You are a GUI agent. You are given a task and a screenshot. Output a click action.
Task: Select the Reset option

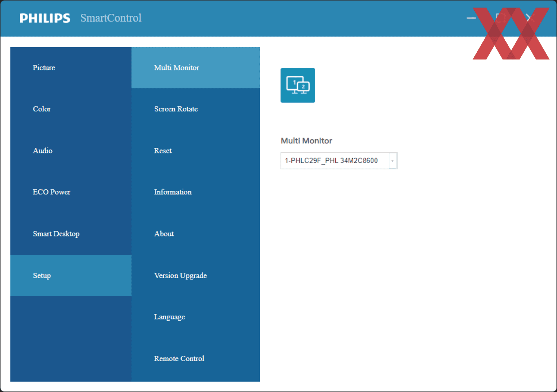pyautogui.click(x=196, y=151)
